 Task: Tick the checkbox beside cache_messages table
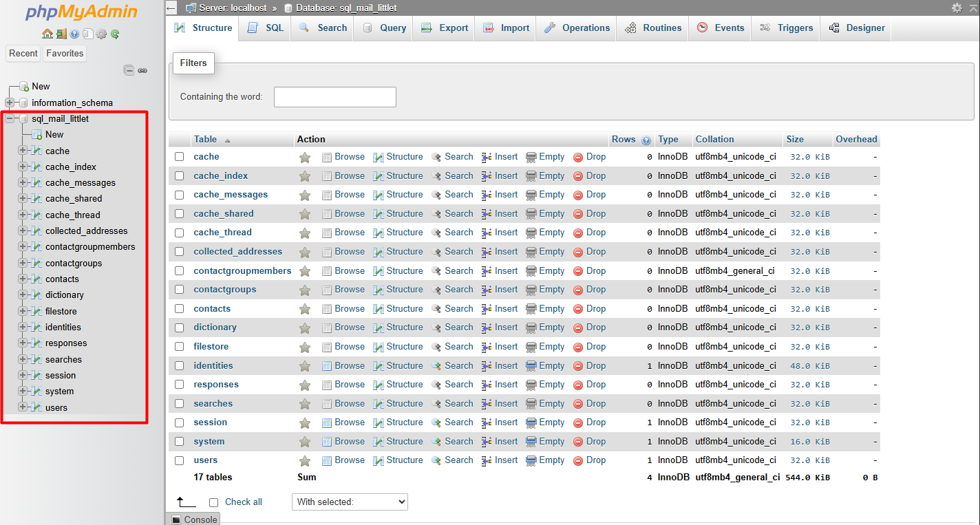(179, 194)
